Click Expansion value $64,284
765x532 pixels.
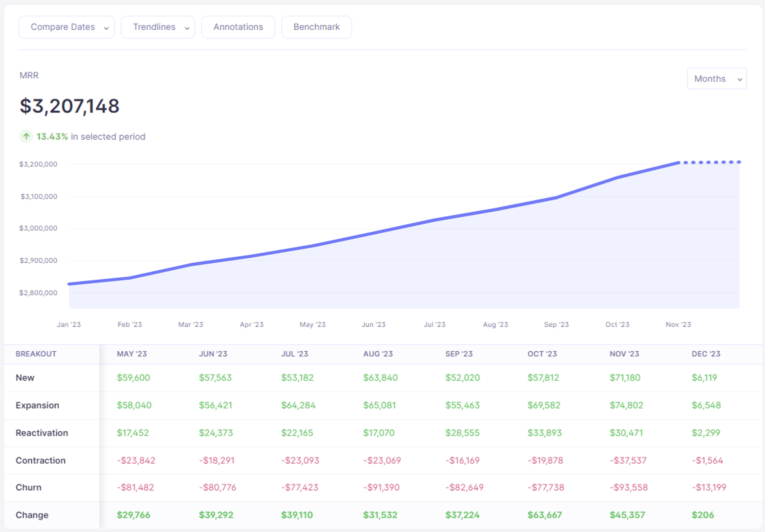click(298, 405)
